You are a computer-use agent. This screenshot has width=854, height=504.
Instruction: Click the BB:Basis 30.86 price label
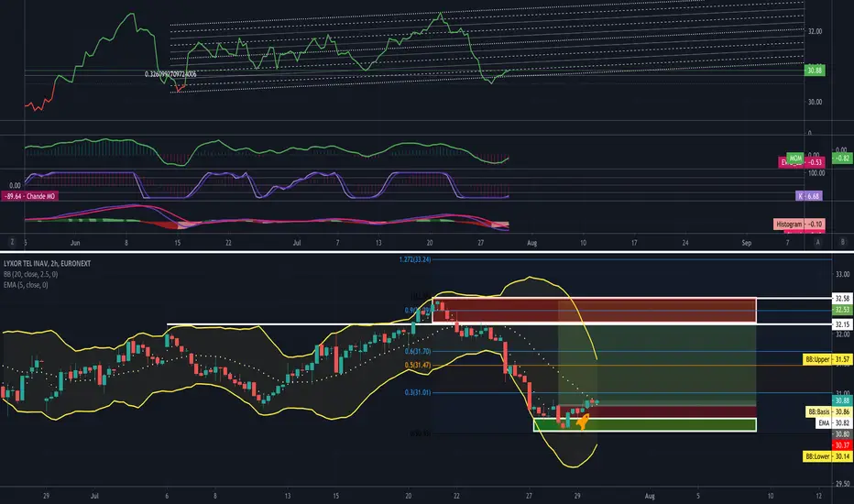click(829, 412)
